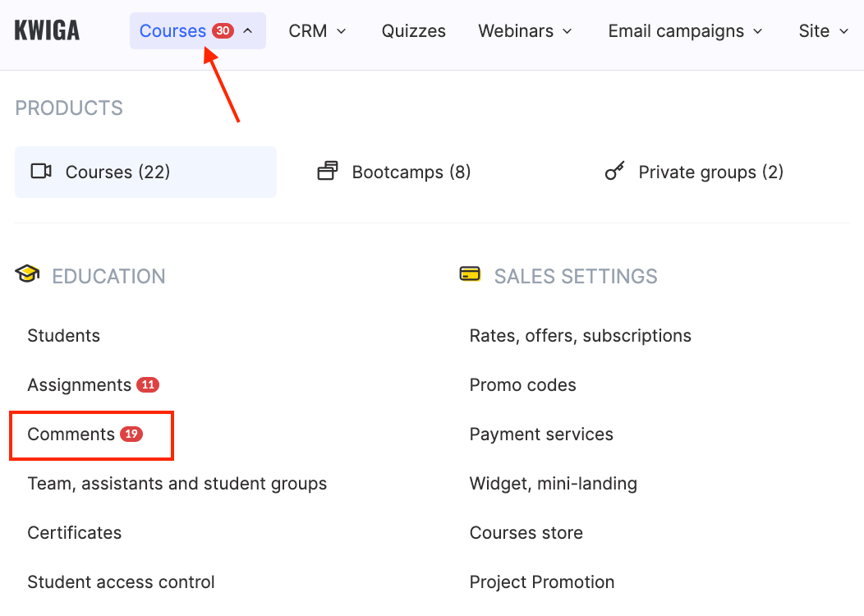Open Payment services
Image resolution: width=864 pixels, height=616 pixels.
click(541, 434)
